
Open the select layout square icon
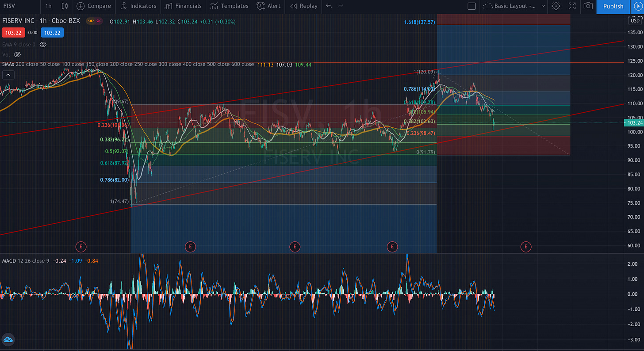tap(471, 6)
